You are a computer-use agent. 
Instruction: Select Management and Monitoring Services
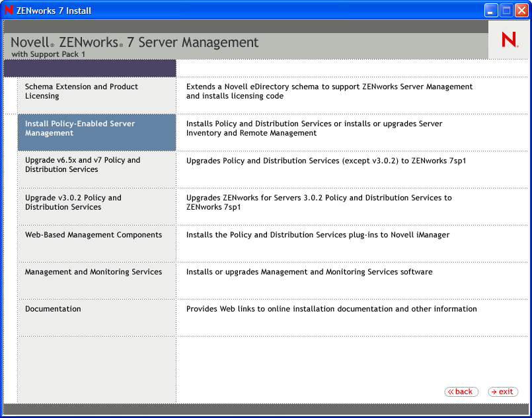[93, 272]
